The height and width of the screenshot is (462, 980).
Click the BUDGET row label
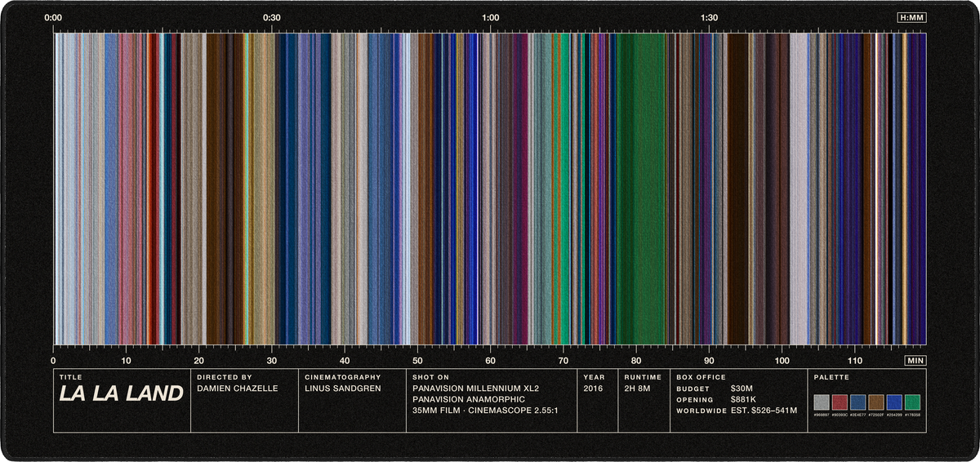(x=692, y=389)
